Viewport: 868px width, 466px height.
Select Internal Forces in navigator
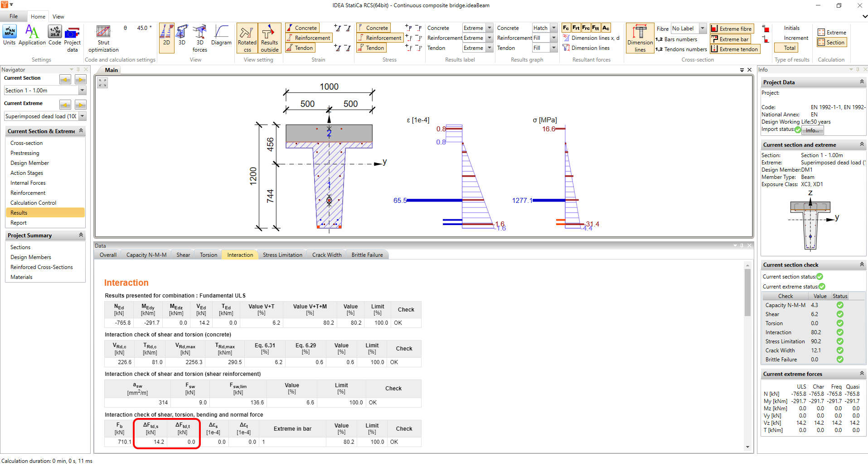28,183
